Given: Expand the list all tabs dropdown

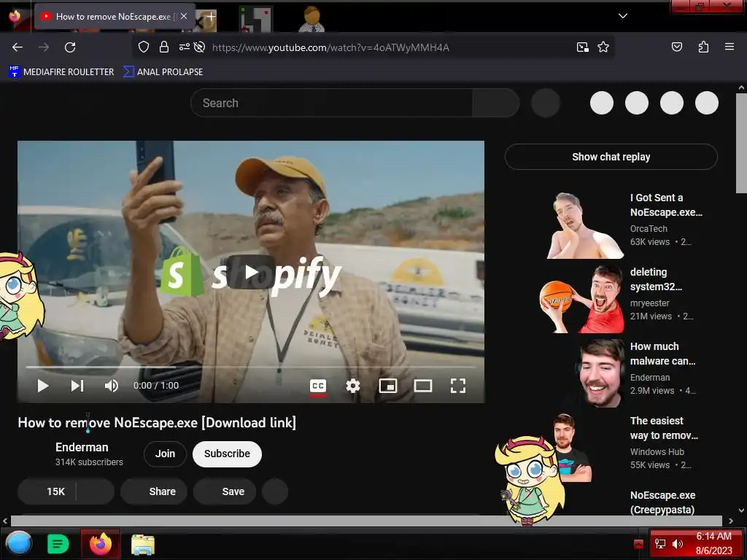Looking at the screenshot, I should click(623, 16).
